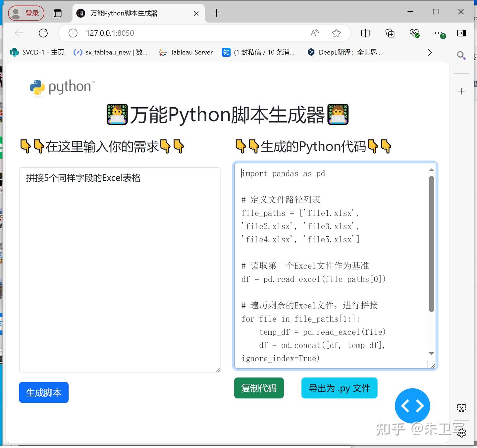Open the Zhihu bookmark with messages
Screen dimensions: 477x448
pyautogui.click(x=258, y=52)
